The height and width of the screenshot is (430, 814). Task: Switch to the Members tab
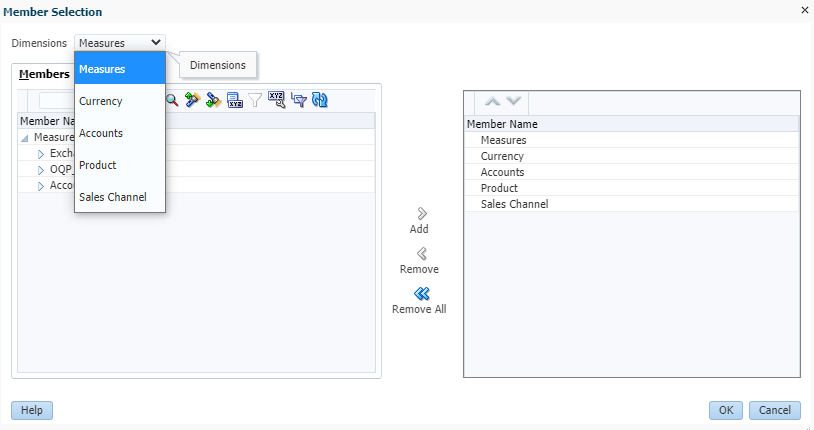click(x=44, y=74)
